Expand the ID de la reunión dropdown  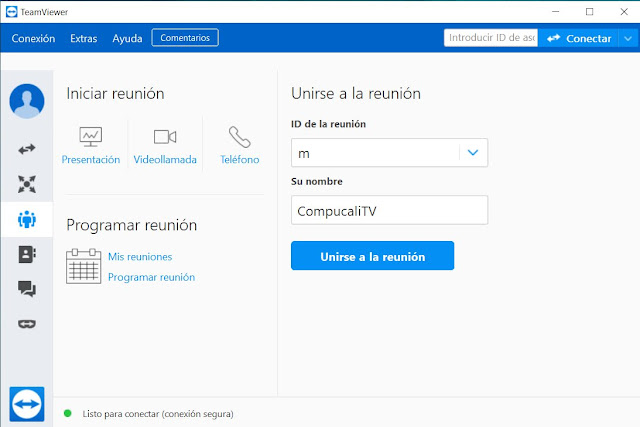click(473, 152)
